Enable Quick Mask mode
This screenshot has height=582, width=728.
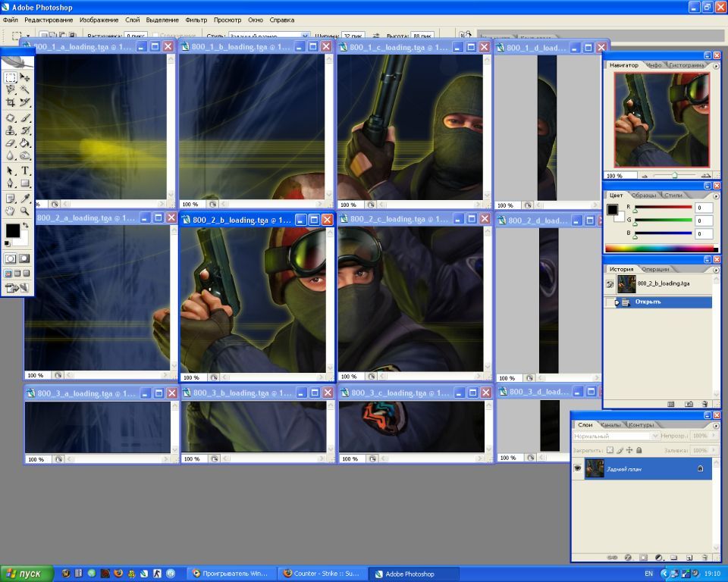pyautogui.click(x=24, y=258)
